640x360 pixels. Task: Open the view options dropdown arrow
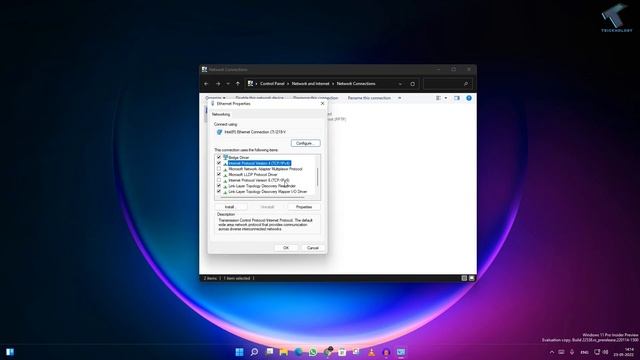[445, 98]
